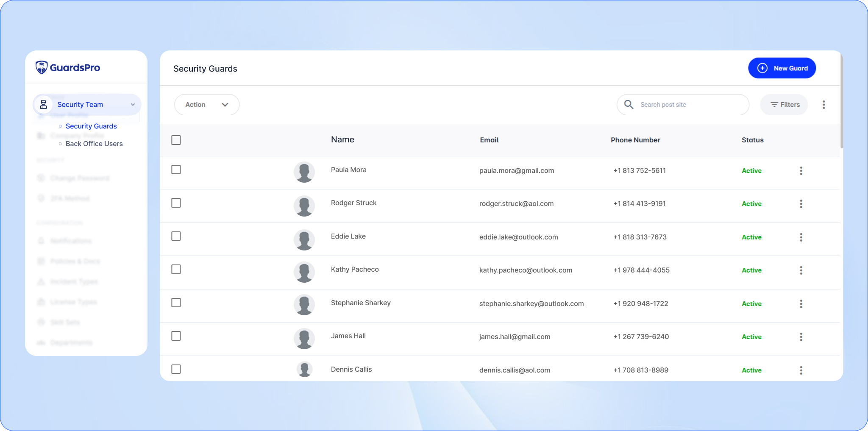Focus the Search post site field

coord(683,105)
